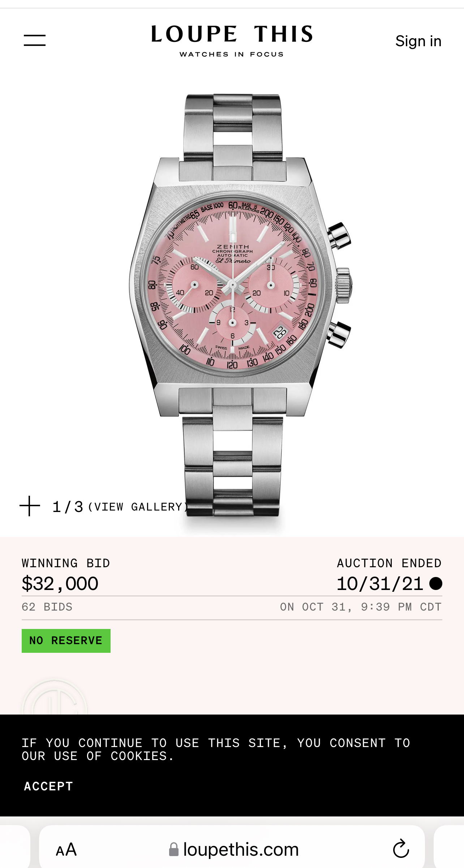Open Safari AA text size menu
Screen dimensions: 464x868
[66, 850]
